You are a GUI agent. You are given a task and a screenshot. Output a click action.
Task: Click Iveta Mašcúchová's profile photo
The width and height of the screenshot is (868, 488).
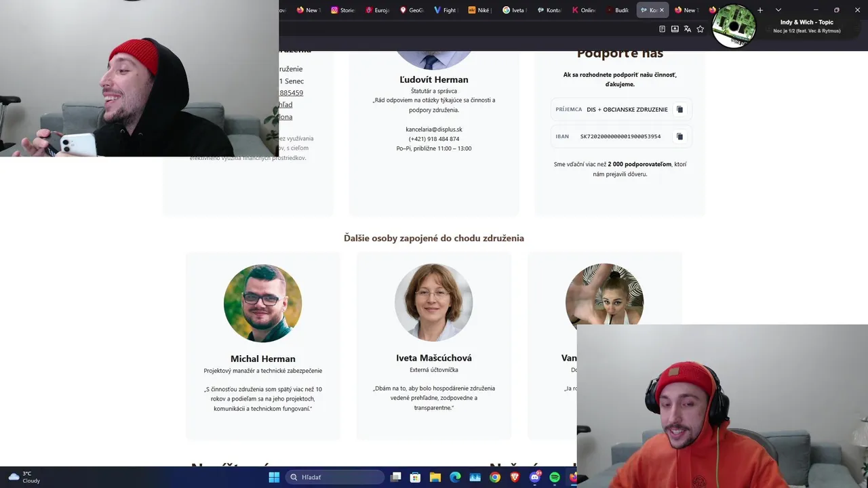433,302
